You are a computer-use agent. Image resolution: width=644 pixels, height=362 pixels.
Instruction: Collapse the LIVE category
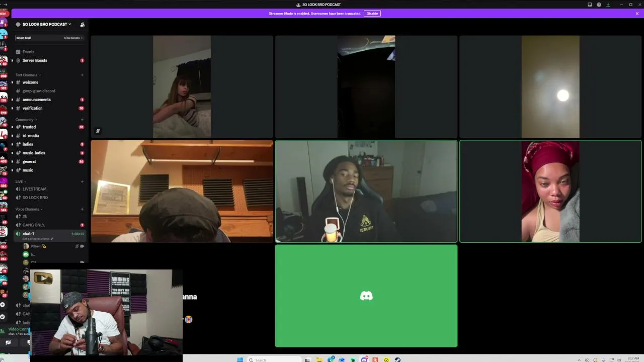21,182
